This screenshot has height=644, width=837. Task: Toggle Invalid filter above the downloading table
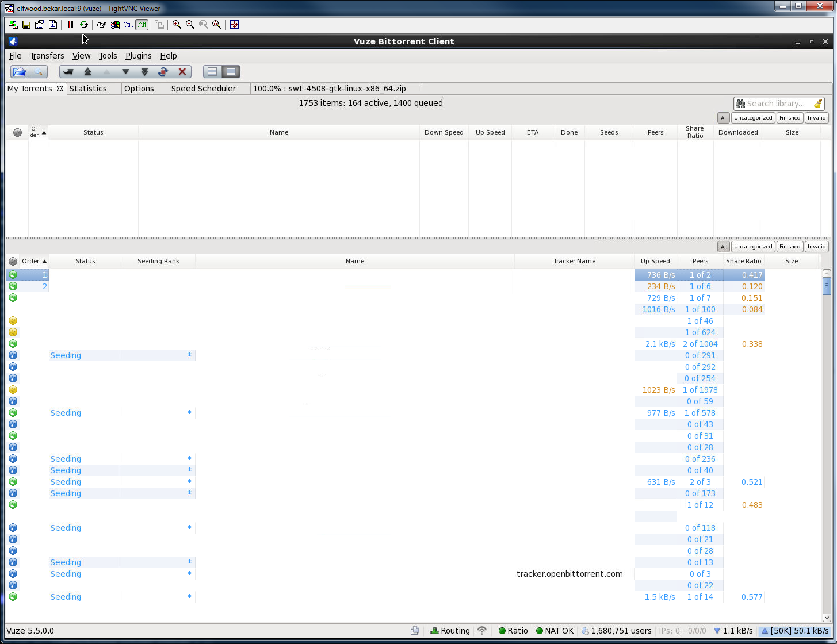click(x=816, y=118)
